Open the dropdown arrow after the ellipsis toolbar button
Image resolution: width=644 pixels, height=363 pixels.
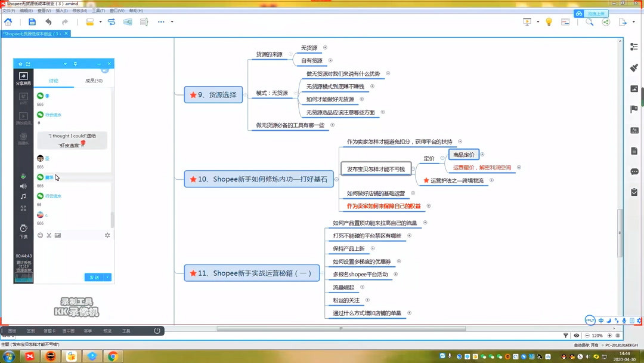tap(172, 21)
